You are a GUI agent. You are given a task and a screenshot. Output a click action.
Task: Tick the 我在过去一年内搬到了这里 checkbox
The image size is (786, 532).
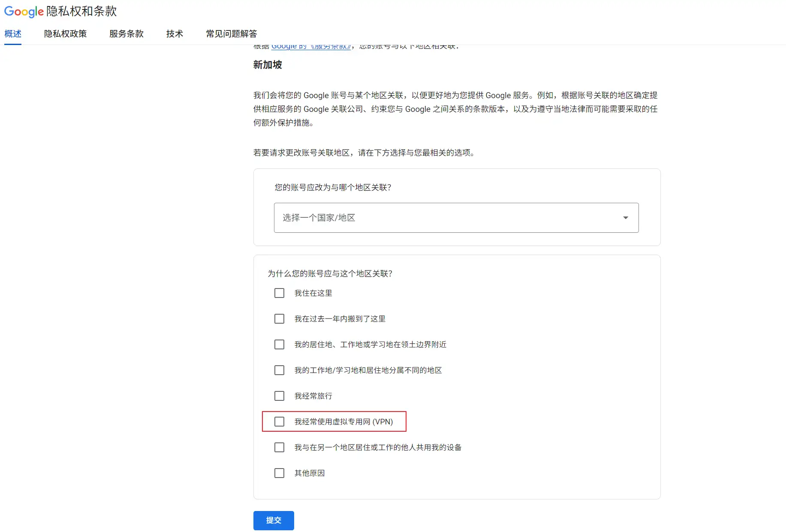click(279, 319)
